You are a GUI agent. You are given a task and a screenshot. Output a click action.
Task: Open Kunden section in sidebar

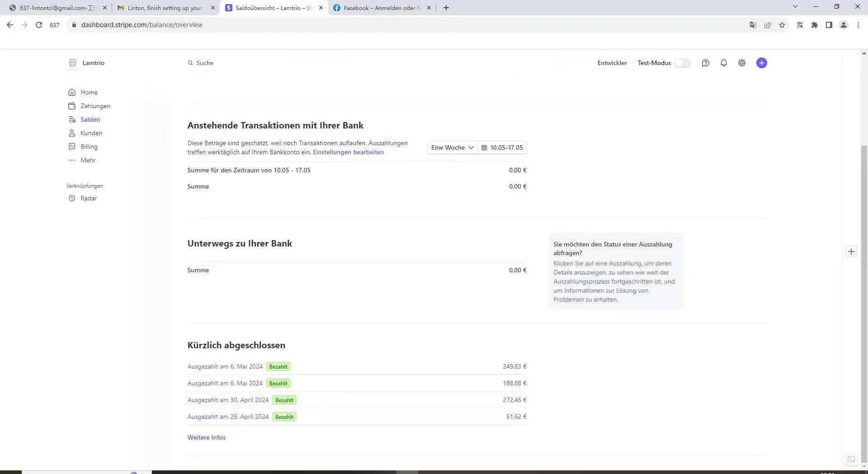point(91,133)
